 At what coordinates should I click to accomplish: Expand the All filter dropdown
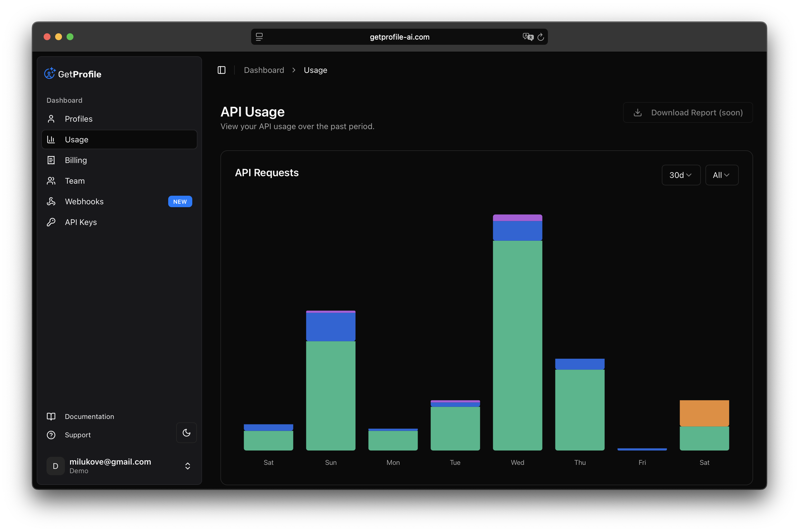pyautogui.click(x=721, y=175)
